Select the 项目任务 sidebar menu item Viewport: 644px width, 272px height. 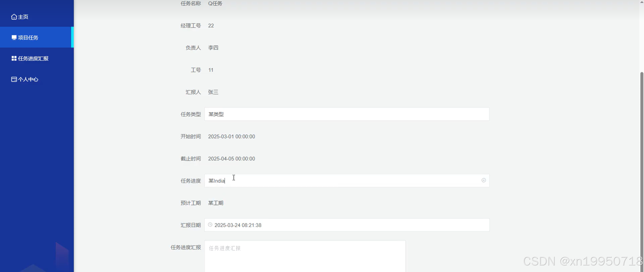click(37, 37)
